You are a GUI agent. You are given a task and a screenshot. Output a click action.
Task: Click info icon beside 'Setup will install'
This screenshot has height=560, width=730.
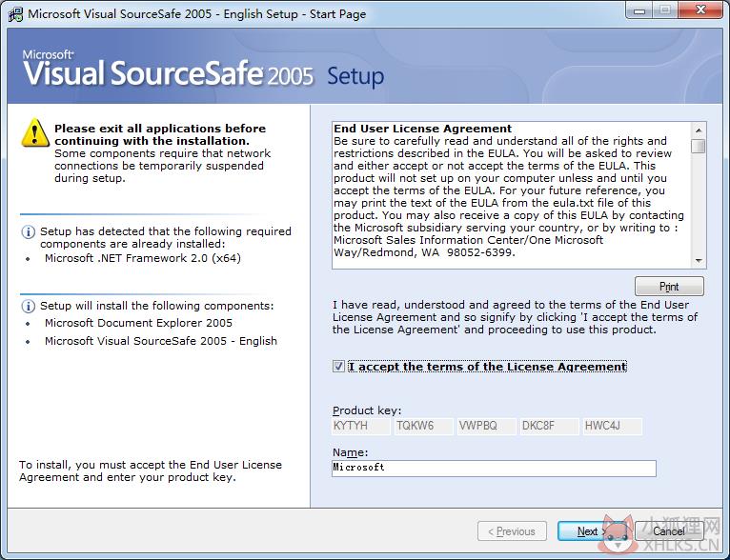28,306
